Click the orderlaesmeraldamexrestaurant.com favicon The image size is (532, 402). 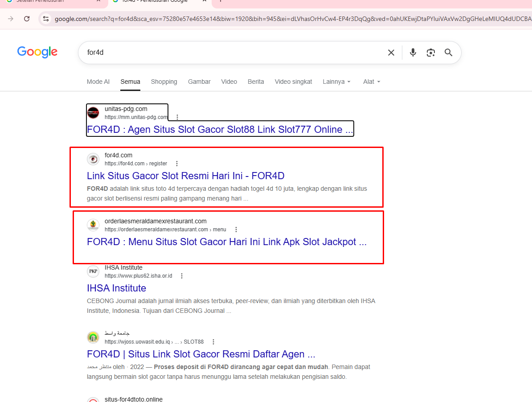click(x=93, y=225)
